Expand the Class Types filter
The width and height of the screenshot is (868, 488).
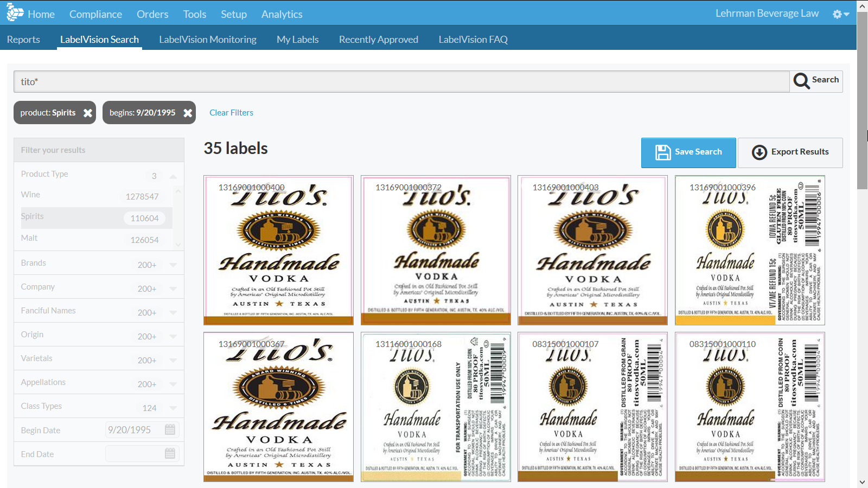click(x=173, y=408)
